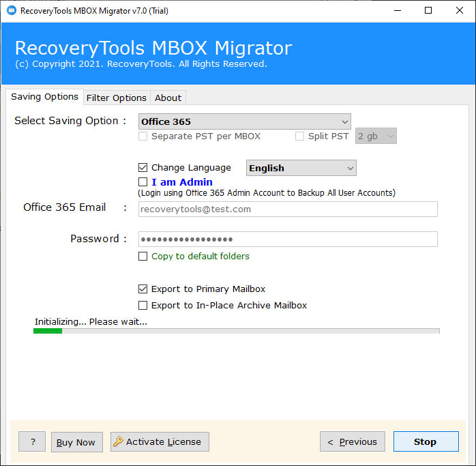Viewport: 476px width, 466px height.
Task: Click the key icon on Activate License
Action: [118, 441]
